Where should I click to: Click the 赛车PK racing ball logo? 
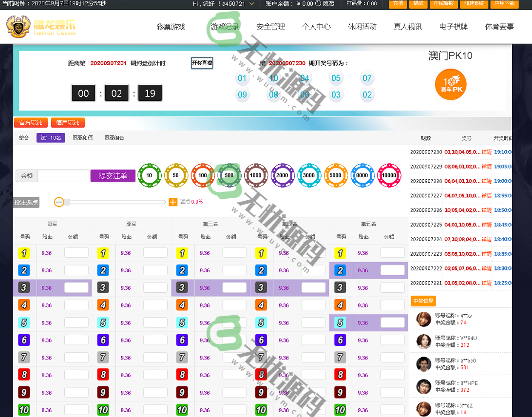click(x=451, y=84)
